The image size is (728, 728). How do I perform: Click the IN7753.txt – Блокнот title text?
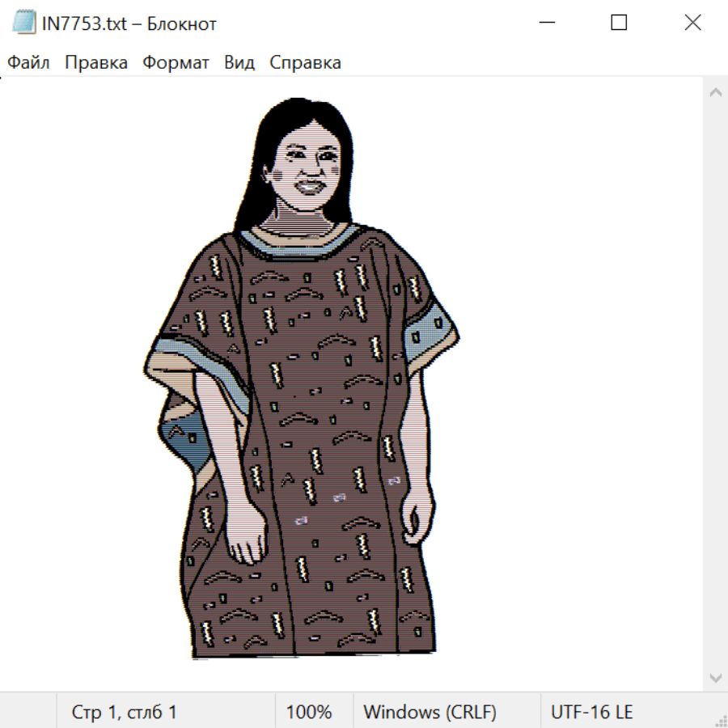click(129, 23)
